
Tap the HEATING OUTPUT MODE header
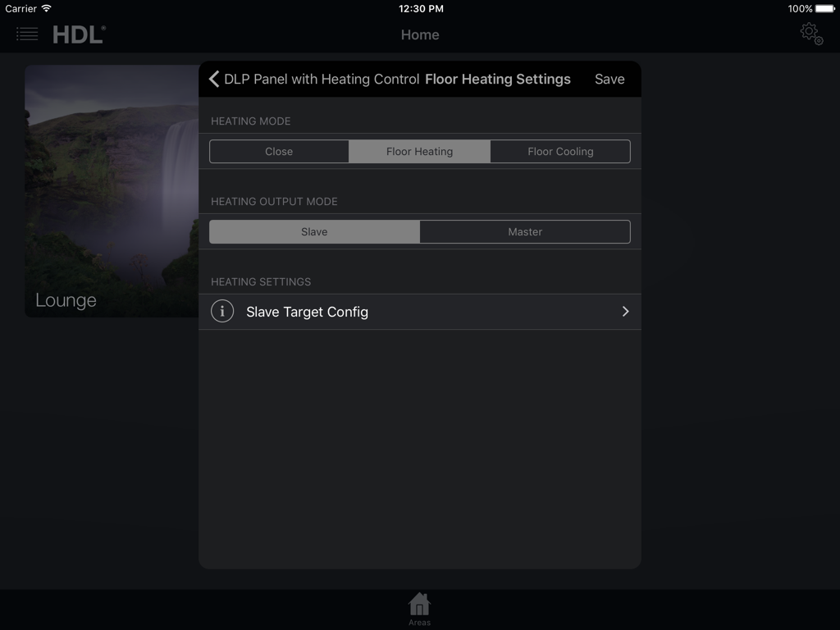274,202
